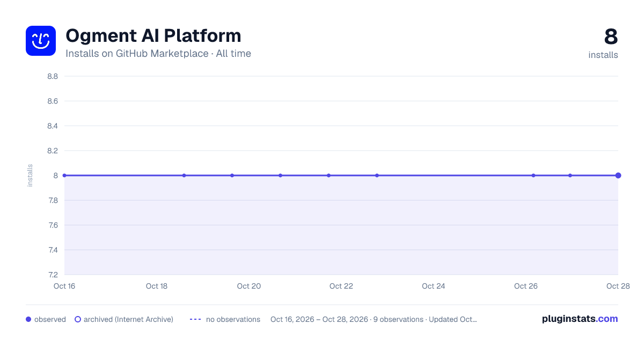The width and height of the screenshot is (644, 338).
Task: Click the archived (Internet Archive) legend circle
Action: point(78,319)
